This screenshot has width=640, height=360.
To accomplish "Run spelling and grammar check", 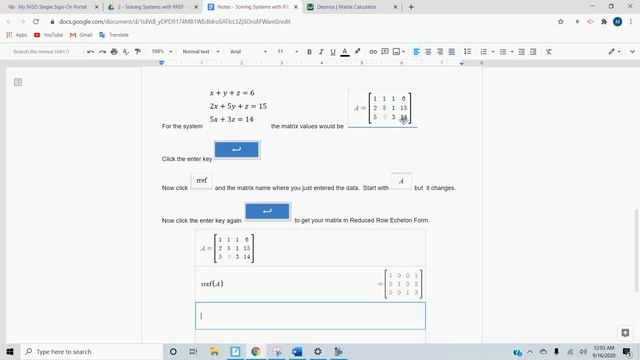I will point(126,51).
